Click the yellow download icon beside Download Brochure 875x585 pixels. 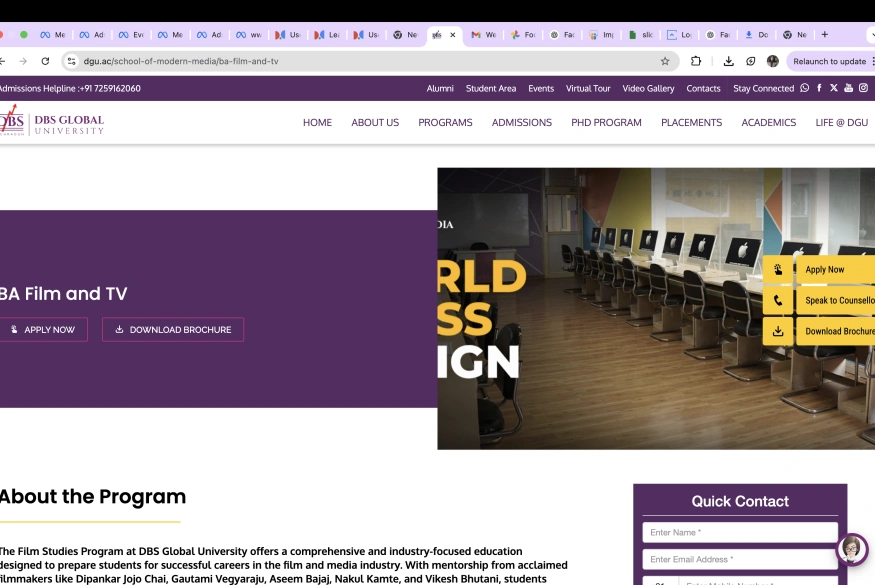point(778,331)
